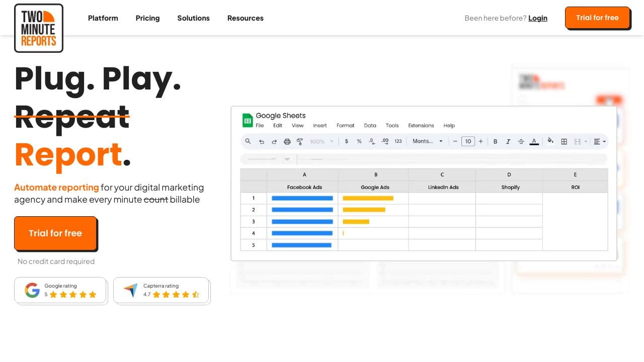Click the decrease decimal places icon
Screen dimensions: 644x362
pos(372,141)
